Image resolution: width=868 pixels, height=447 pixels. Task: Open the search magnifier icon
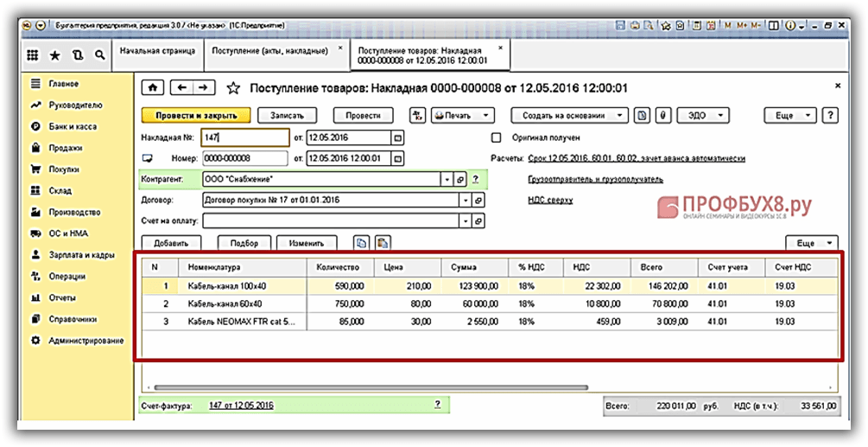pyautogui.click(x=99, y=54)
